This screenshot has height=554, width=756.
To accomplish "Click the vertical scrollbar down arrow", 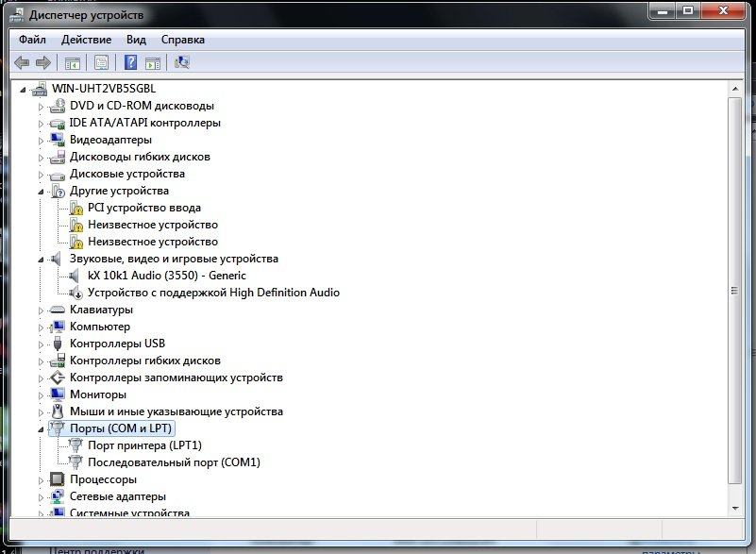I will coord(736,510).
